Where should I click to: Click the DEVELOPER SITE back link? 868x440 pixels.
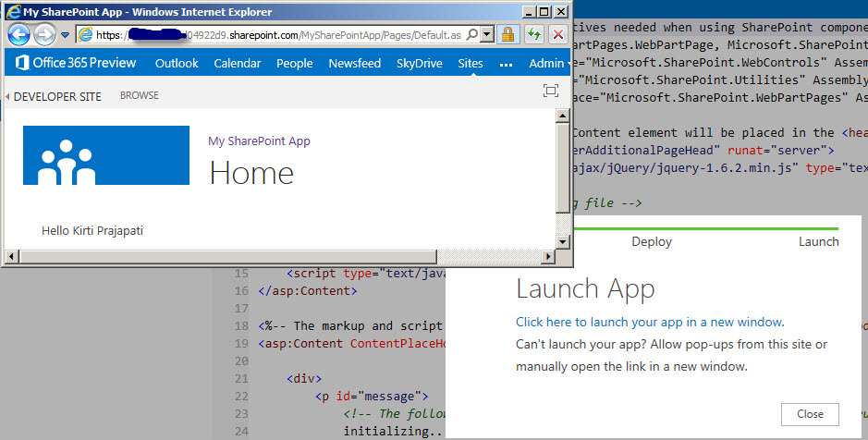pos(54,96)
